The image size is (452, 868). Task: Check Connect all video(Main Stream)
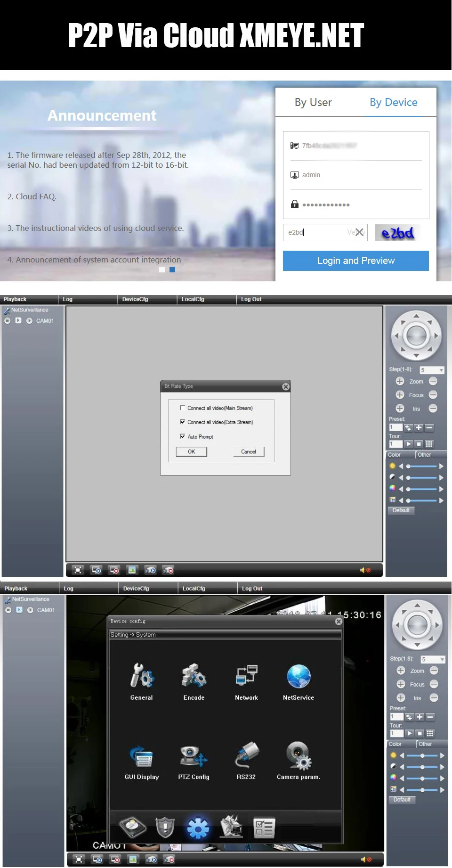click(x=183, y=408)
